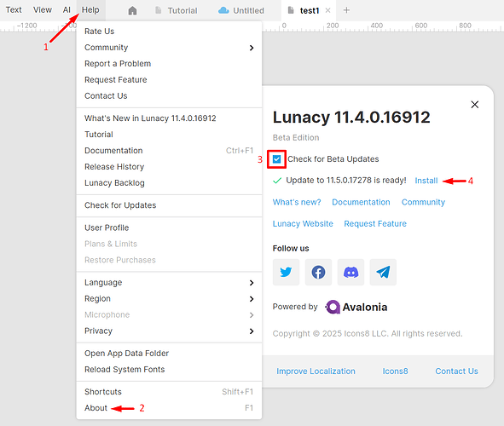Close the test1 tab
Screen dimensions: 504x426
coord(327,10)
